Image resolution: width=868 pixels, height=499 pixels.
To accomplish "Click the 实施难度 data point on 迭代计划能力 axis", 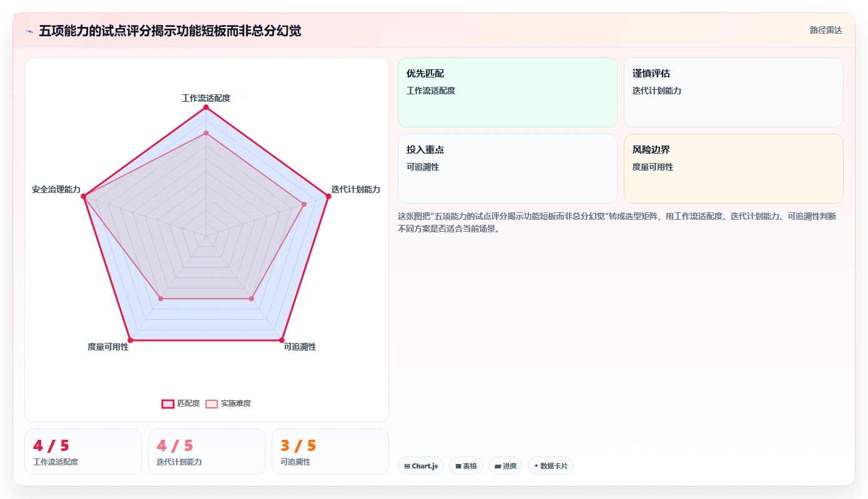I will click(304, 204).
